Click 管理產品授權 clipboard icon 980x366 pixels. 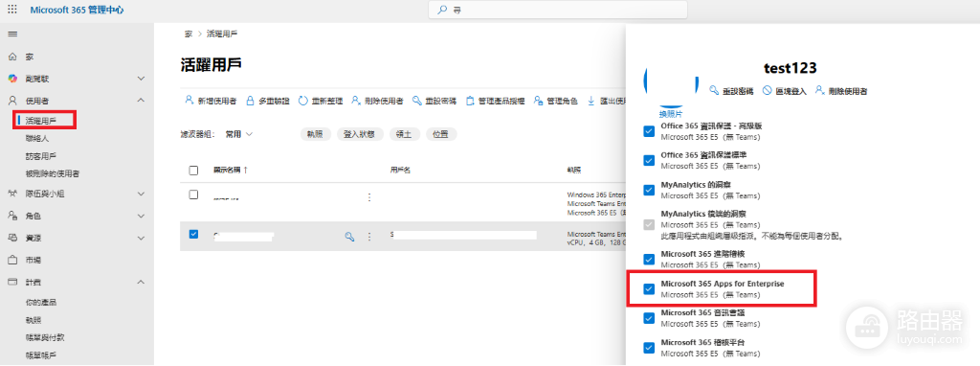(x=471, y=101)
